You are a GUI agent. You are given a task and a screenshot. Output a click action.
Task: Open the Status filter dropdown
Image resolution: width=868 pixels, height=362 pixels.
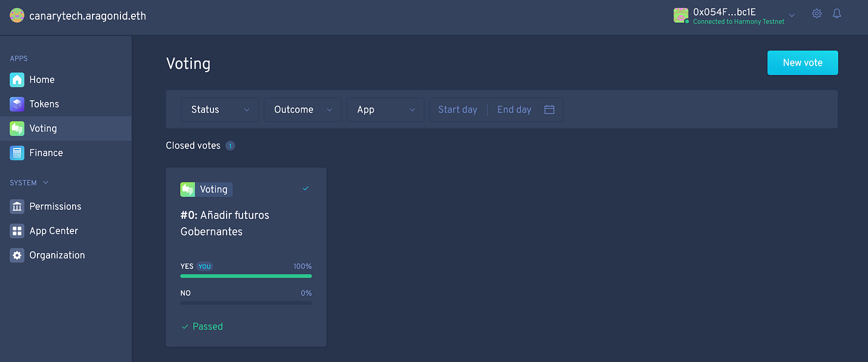pyautogui.click(x=220, y=110)
